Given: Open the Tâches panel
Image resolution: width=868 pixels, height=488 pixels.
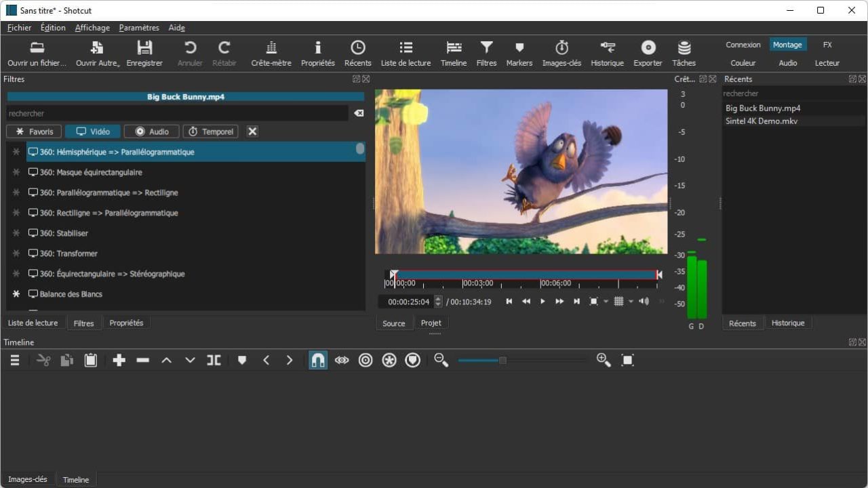Looking at the screenshot, I should pyautogui.click(x=684, y=54).
